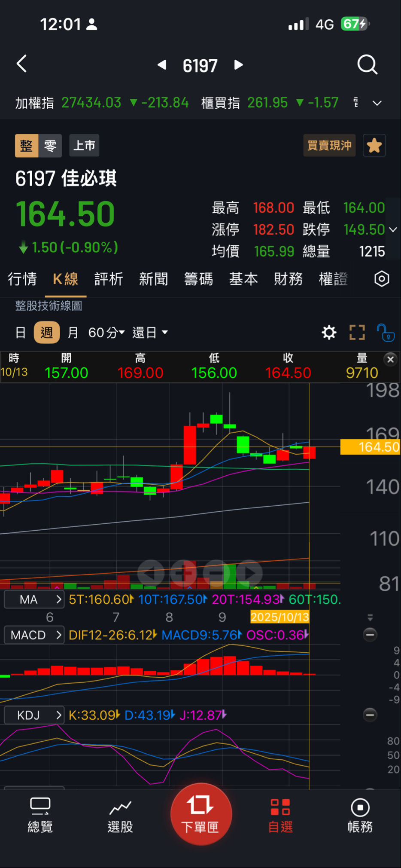Open the 籌碼 tab

198,279
